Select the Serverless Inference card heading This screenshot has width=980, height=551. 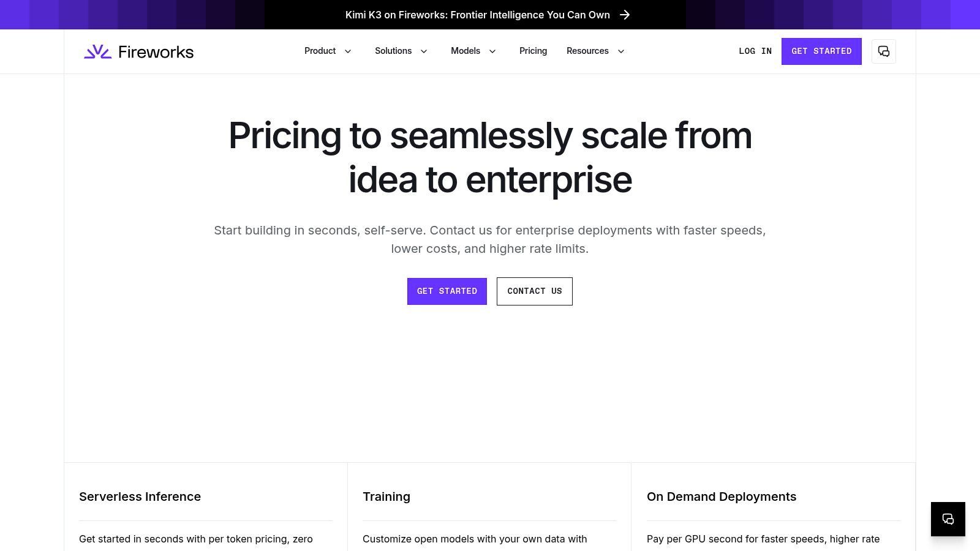pos(140,497)
